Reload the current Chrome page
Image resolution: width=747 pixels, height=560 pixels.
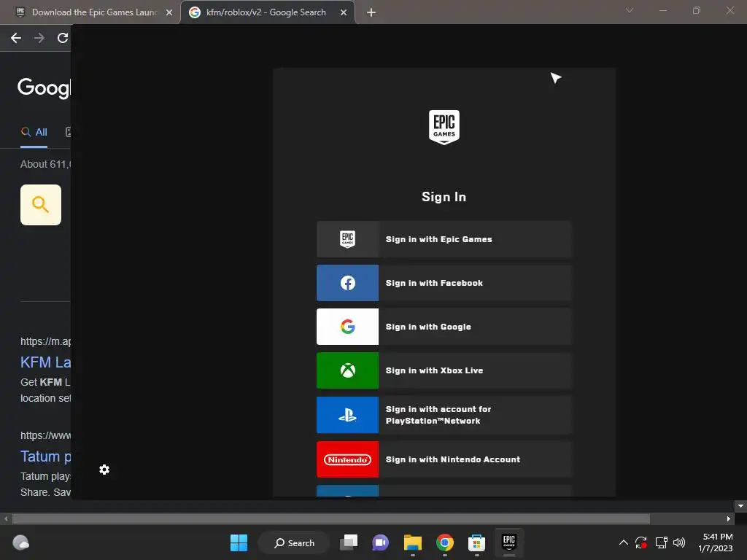(63, 38)
